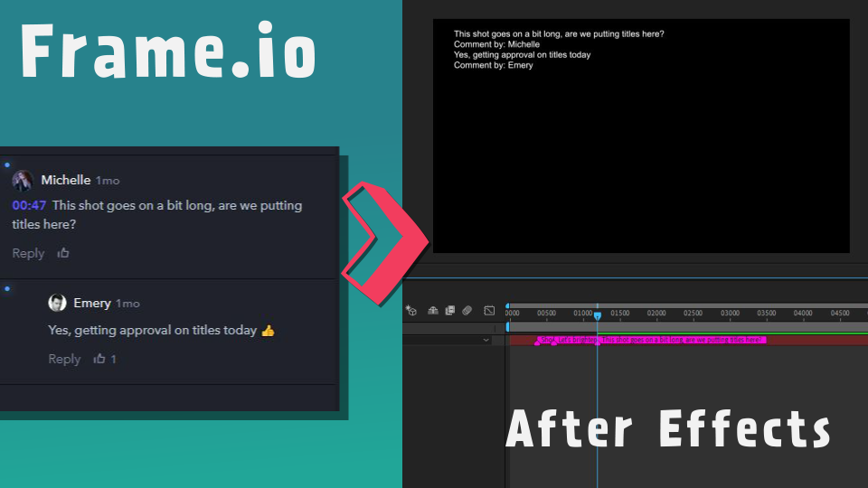Click 02500 on the time ruler
Image resolution: width=868 pixels, height=488 pixels.
point(693,314)
